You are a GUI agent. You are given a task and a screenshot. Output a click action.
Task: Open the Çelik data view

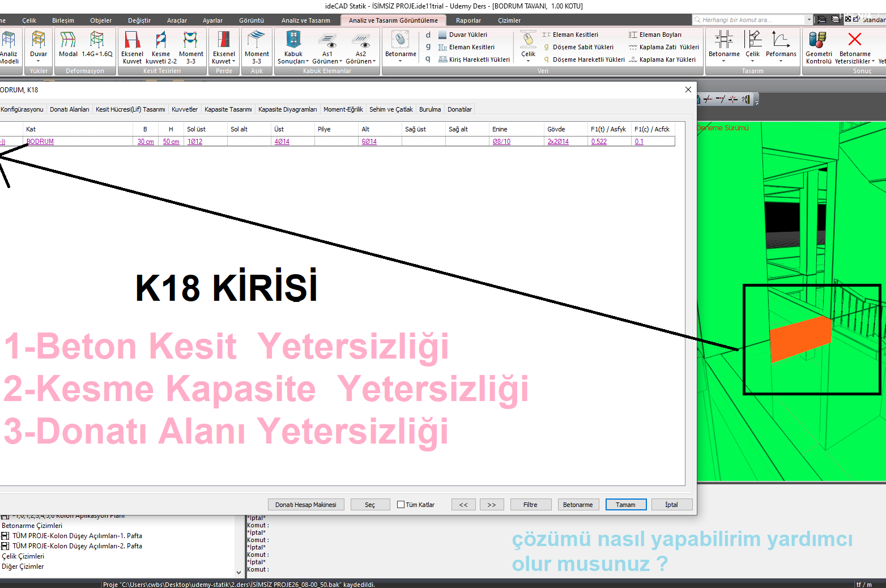(528, 46)
